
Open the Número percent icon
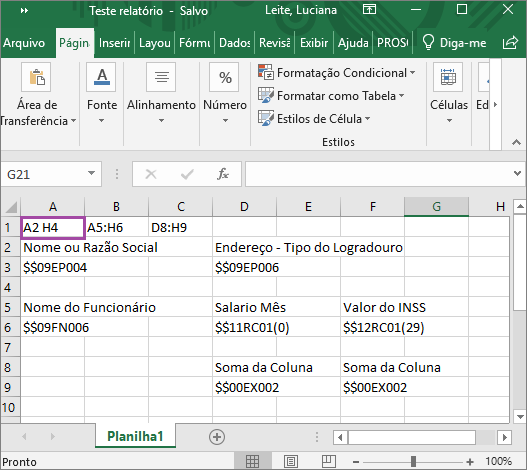click(224, 77)
